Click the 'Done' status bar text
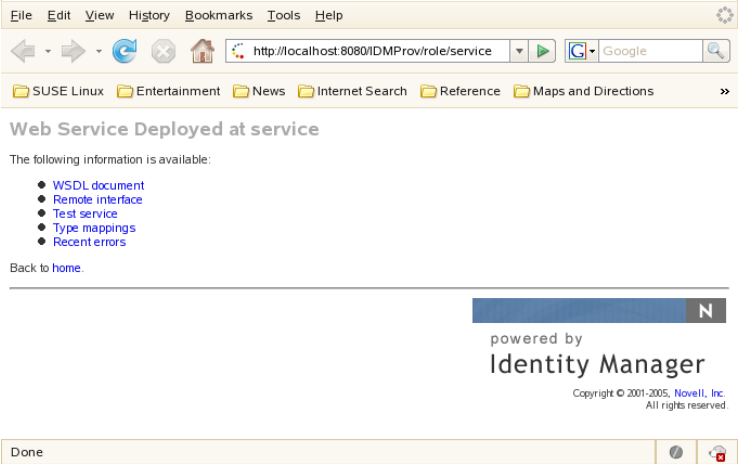 pos(27,452)
